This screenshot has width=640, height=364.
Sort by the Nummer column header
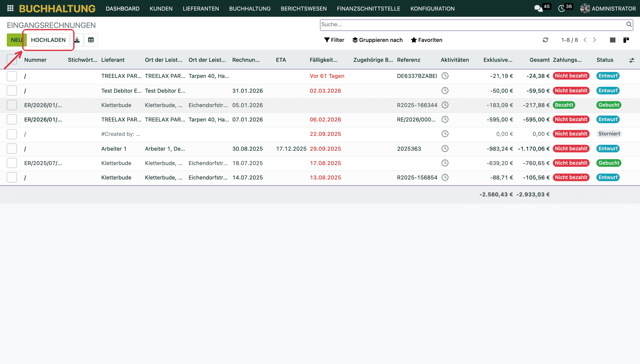click(x=35, y=60)
